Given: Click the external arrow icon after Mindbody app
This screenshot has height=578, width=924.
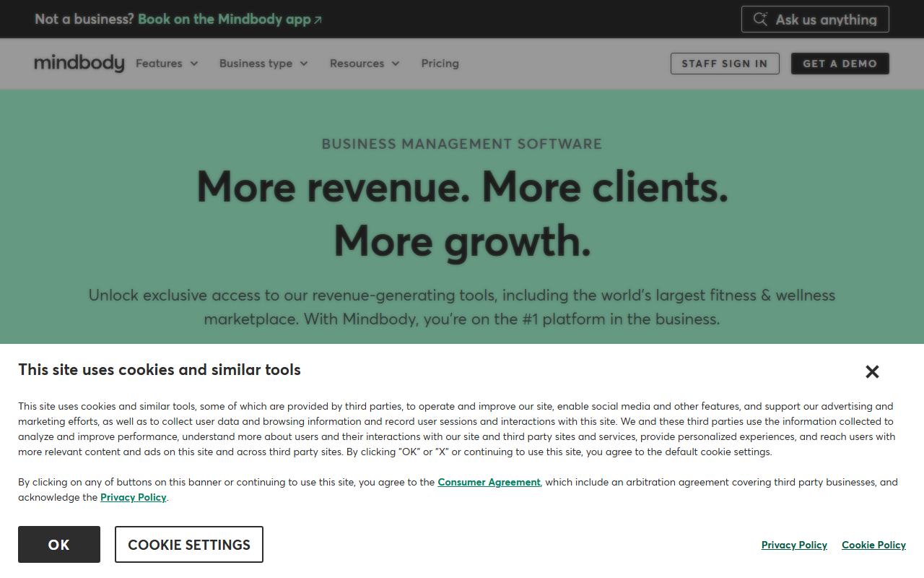Looking at the screenshot, I should [x=318, y=20].
